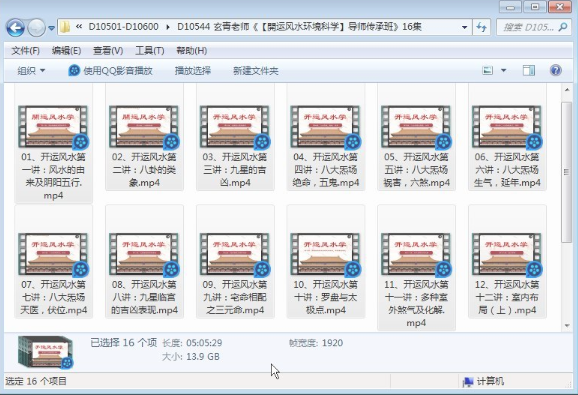Viewport: 578px width, 395px height.
Task: Click the change view icon button
Action: click(488, 70)
